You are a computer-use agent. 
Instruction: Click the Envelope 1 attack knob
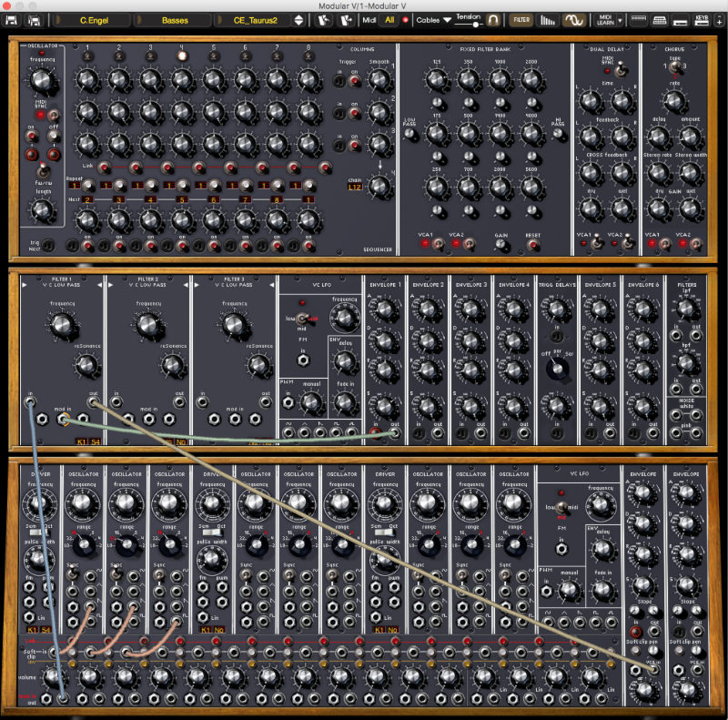[384, 309]
